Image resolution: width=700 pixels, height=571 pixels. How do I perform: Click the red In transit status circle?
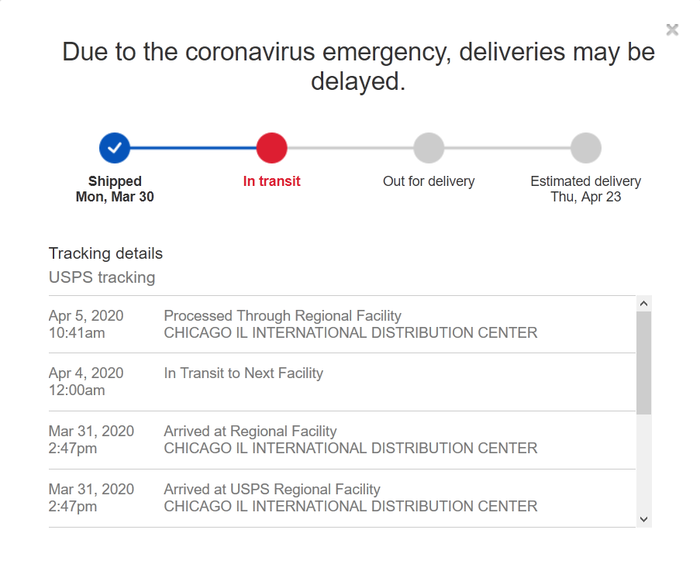tap(272, 148)
